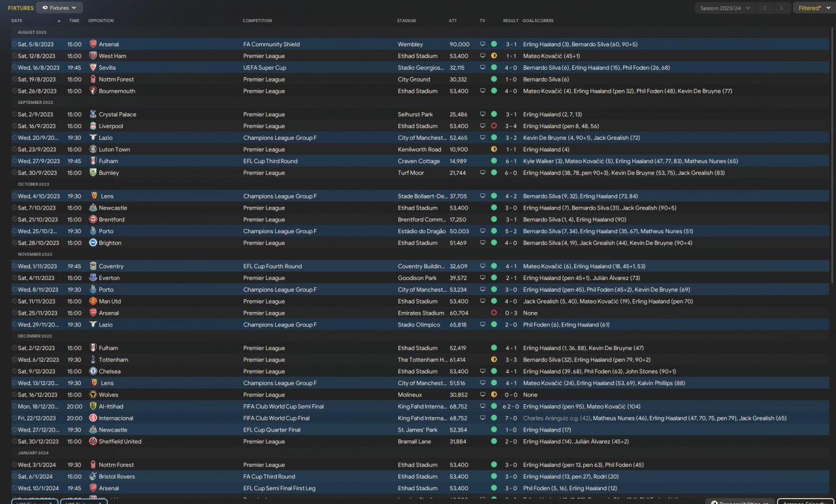This screenshot has width=836, height=504.
Task: Click the green win indicator in the Burnley row
Action: point(494,173)
